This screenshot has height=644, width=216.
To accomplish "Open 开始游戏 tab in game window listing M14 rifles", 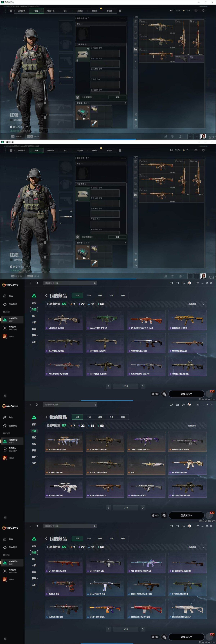I will point(22,11).
